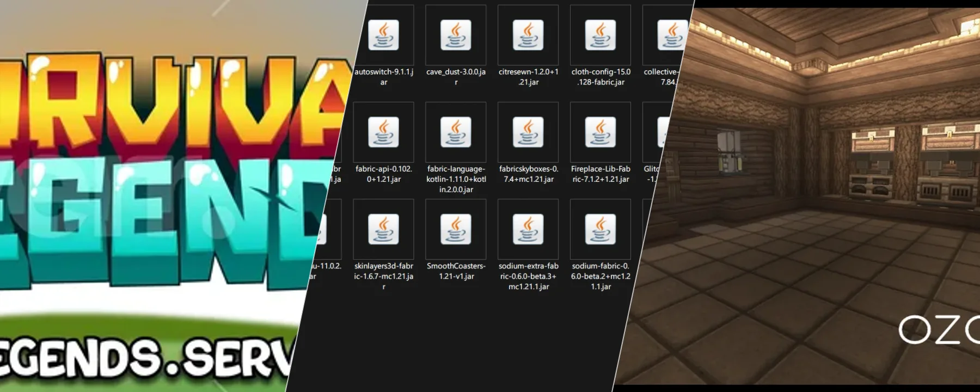
Task: Click the file name text "citresewn-1.2.0+1.21.jar"
Action: tap(529, 77)
